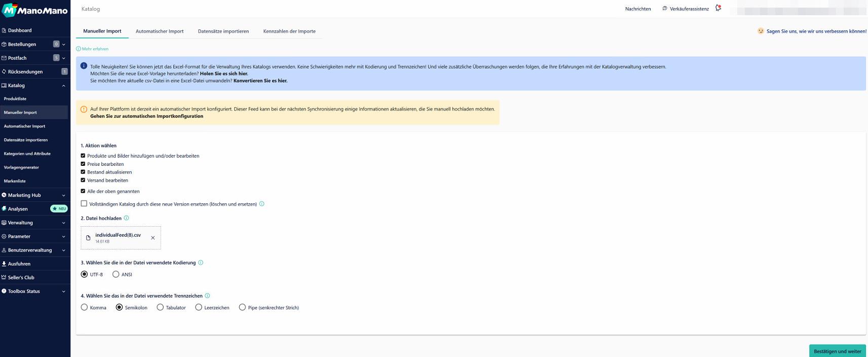Uncheck Versand bearbeiten checkbox

[83, 180]
